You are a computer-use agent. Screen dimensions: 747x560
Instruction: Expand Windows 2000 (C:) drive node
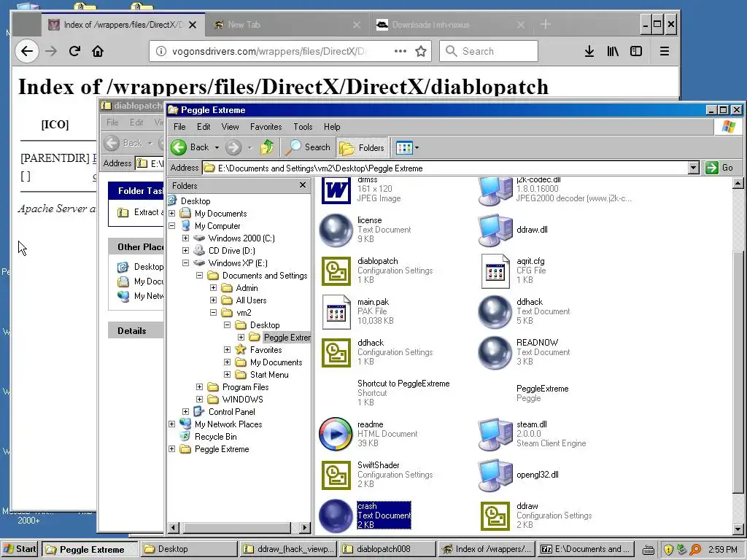186,238
